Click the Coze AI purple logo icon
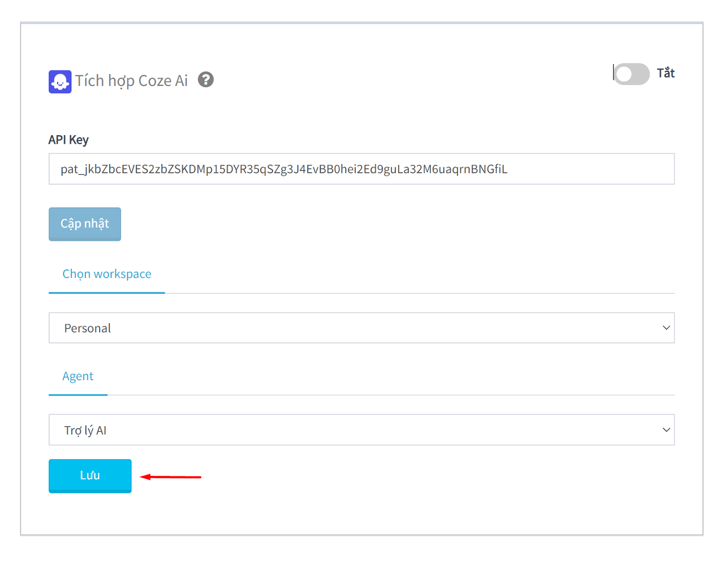 [60, 81]
